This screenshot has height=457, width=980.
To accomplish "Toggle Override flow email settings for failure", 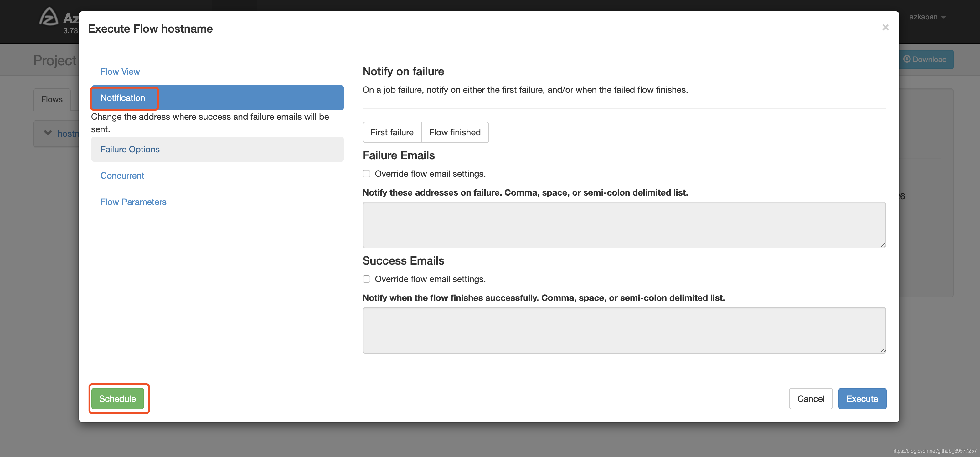I will (x=366, y=174).
